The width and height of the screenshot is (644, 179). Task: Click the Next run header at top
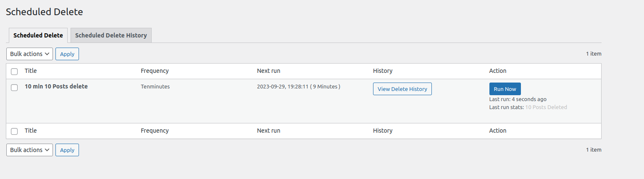tap(268, 71)
